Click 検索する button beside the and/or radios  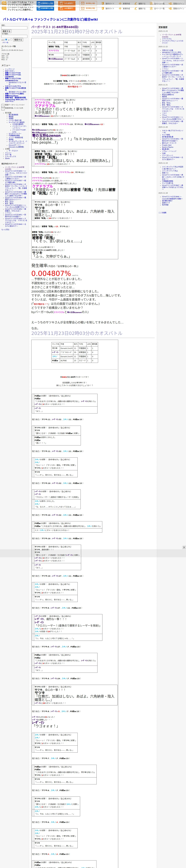click(18, 40)
